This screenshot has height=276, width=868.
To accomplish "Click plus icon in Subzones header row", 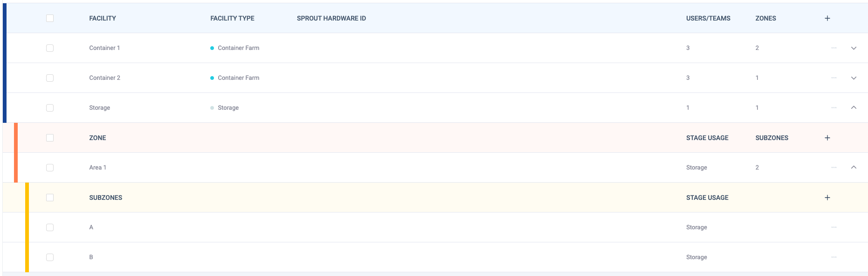I will (x=827, y=198).
